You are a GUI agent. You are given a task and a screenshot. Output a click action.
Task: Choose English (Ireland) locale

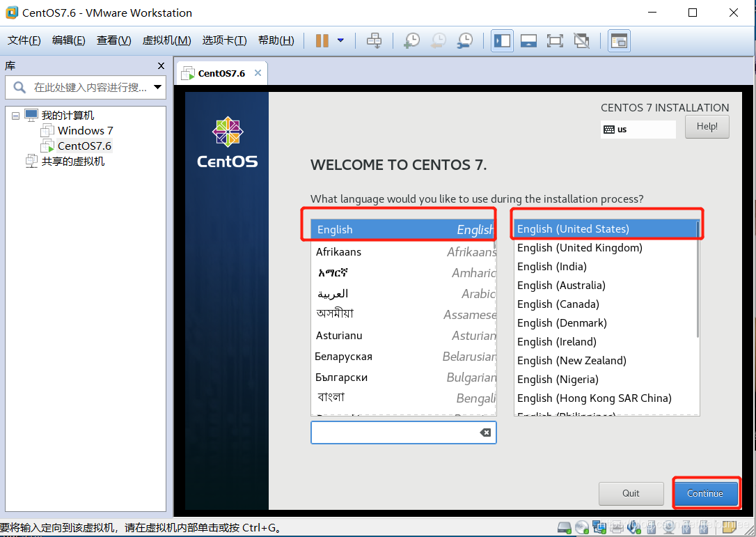606,341
